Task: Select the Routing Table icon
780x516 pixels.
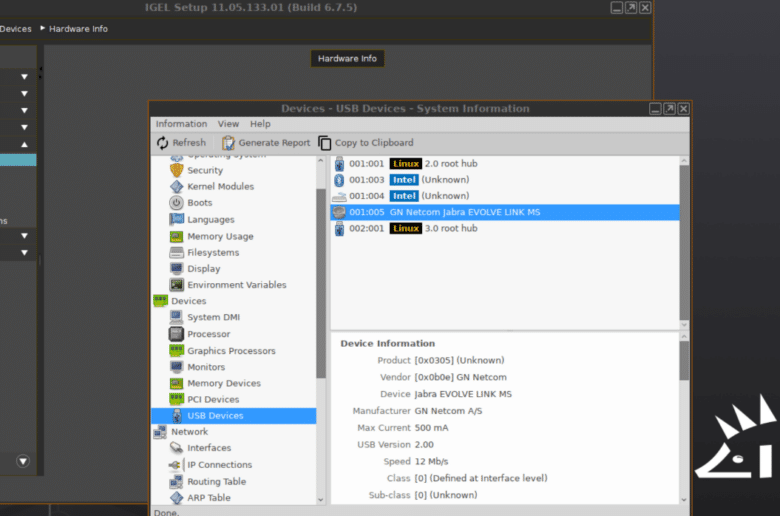Action: [177, 481]
